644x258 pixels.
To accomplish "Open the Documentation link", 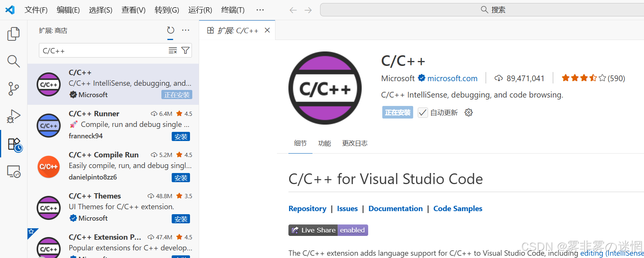I will coord(396,208).
